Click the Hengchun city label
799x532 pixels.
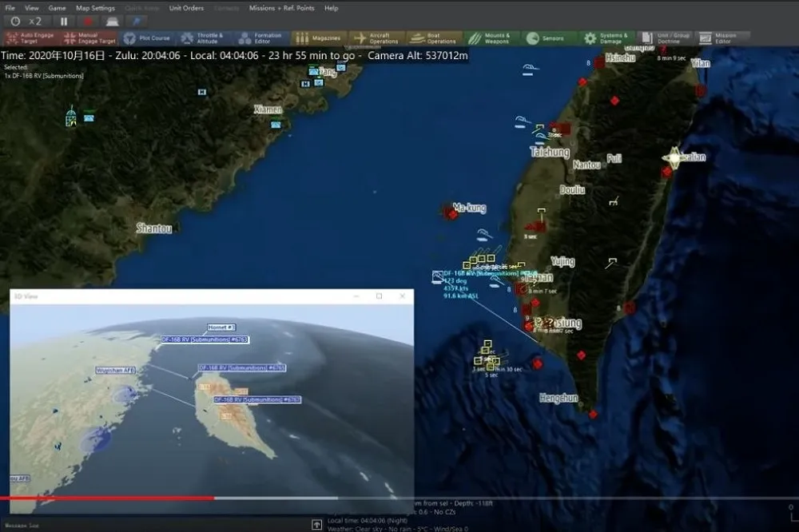(x=559, y=398)
